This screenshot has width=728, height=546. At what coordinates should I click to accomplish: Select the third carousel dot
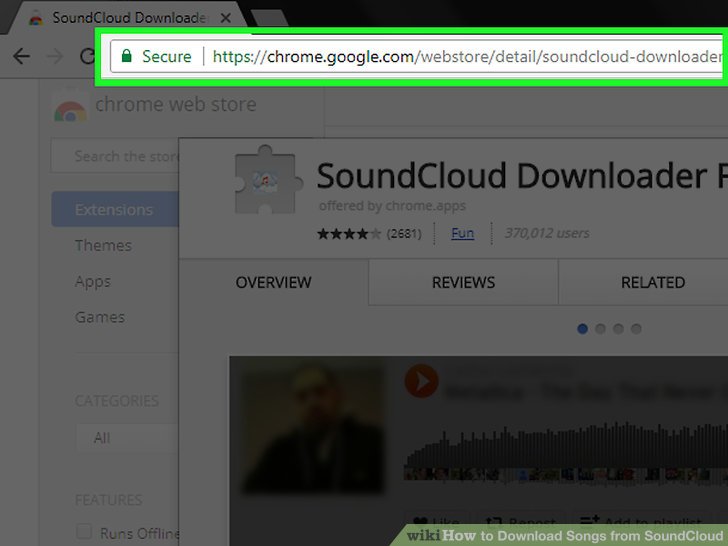coord(618,329)
